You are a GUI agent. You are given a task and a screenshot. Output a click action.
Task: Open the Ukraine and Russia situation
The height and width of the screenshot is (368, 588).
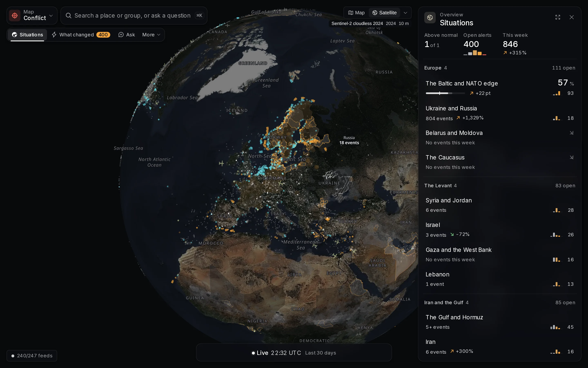pos(500,113)
